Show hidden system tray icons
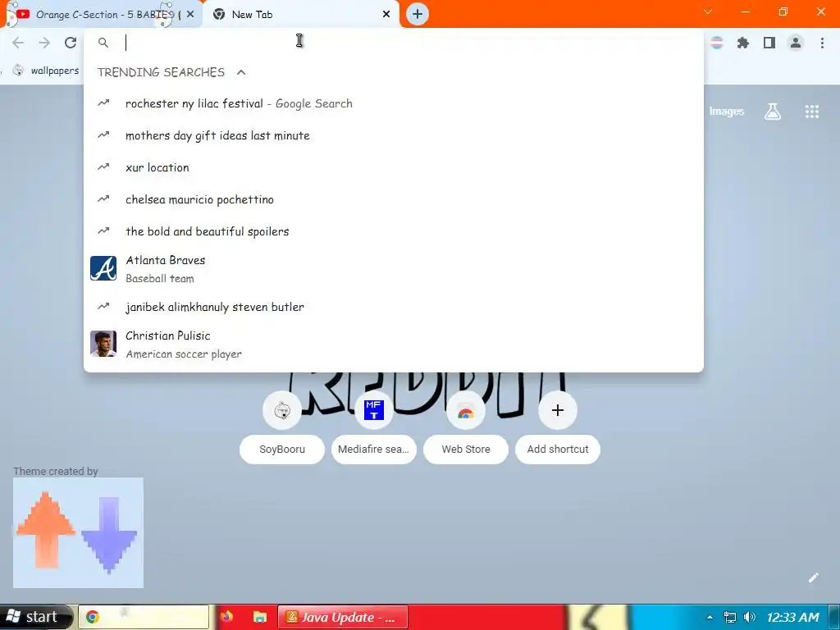The width and height of the screenshot is (840, 630). (710, 617)
